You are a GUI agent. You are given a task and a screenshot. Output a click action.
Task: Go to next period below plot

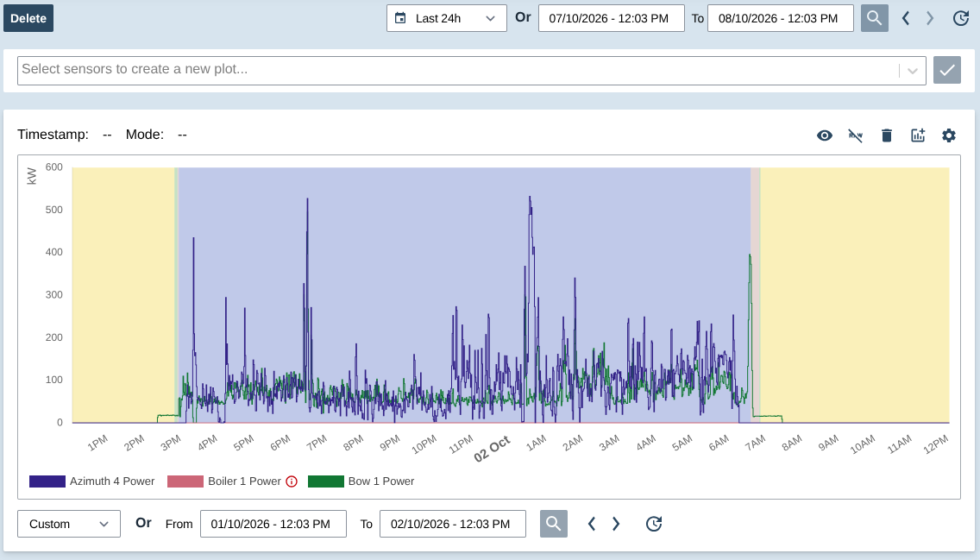click(x=616, y=524)
